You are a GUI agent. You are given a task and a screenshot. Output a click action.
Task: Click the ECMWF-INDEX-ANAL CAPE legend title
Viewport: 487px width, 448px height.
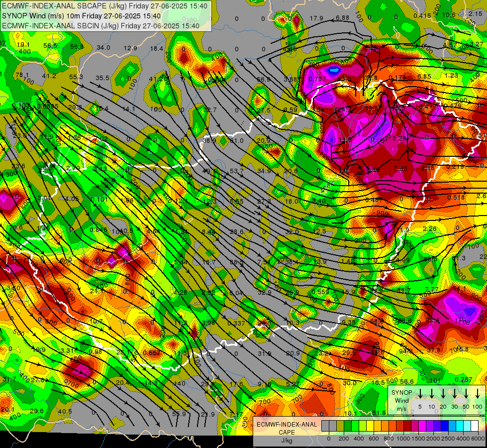point(287,429)
